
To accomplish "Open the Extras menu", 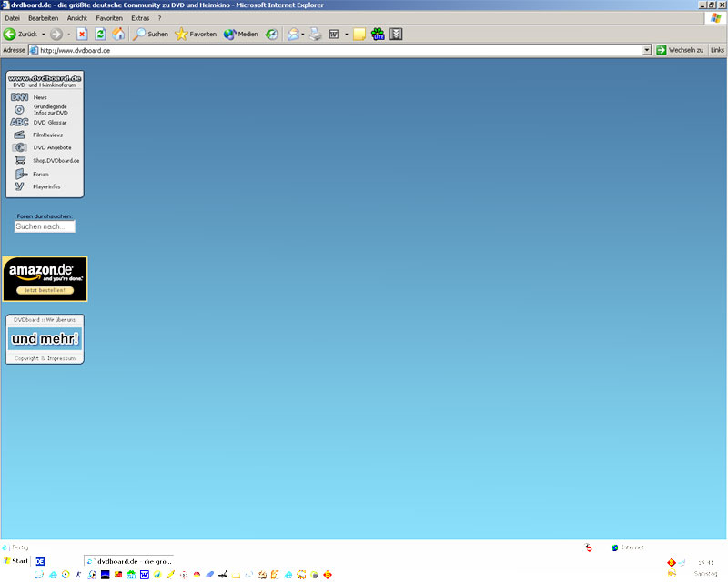I will coord(140,18).
